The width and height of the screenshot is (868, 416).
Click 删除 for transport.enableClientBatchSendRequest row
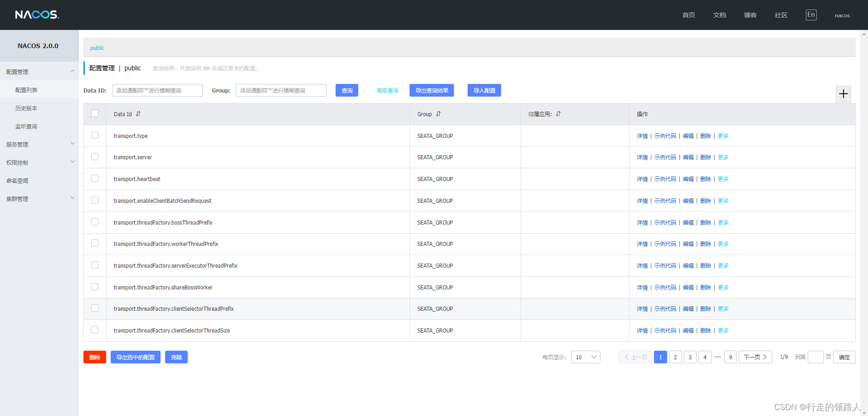pyautogui.click(x=706, y=201)
